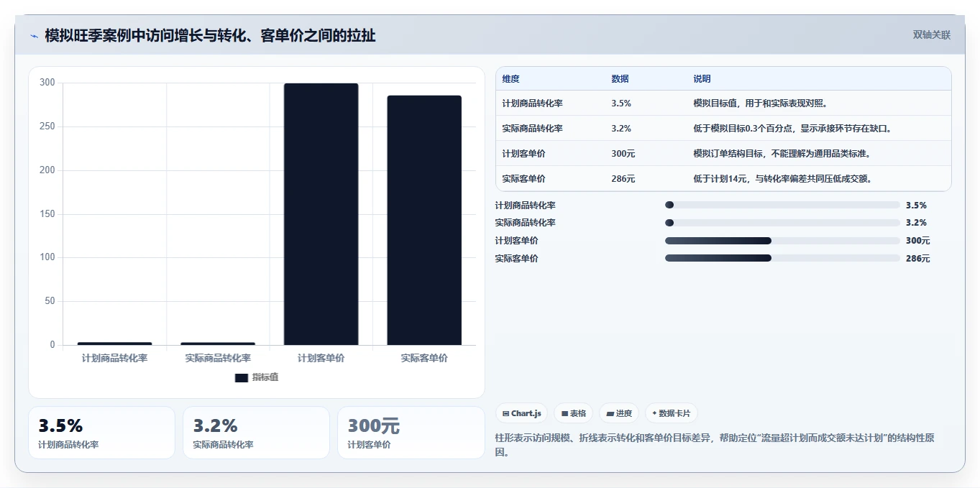This screenshot has height=488, width=980.
Task: Click the Chart.js chip
Action: click(x=521, y=413)
